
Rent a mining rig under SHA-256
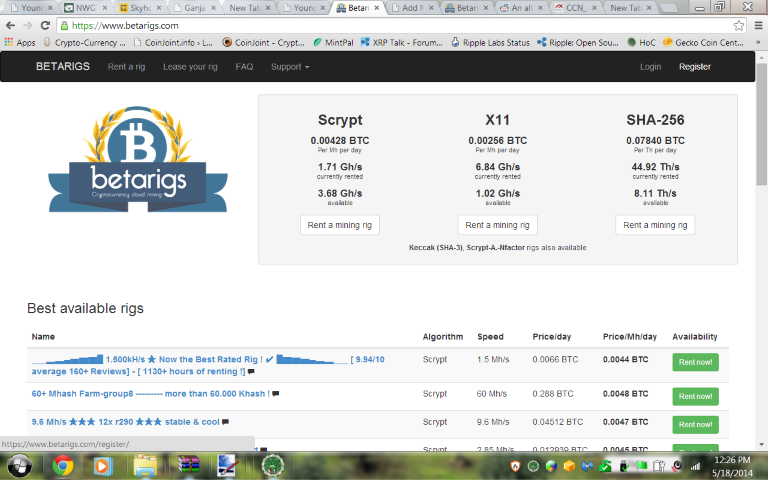(x=655, y=225)
